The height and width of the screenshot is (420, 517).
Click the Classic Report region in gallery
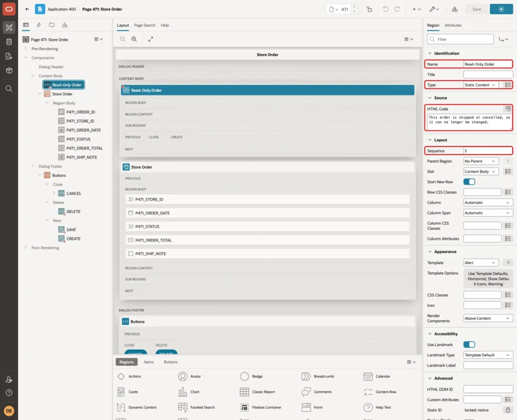click(x=257, y=392)
